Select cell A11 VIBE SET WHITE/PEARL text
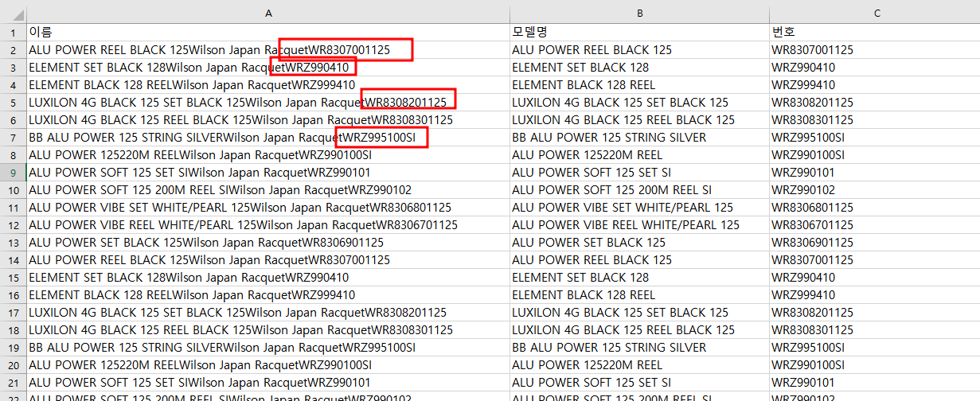 (268, 208)
